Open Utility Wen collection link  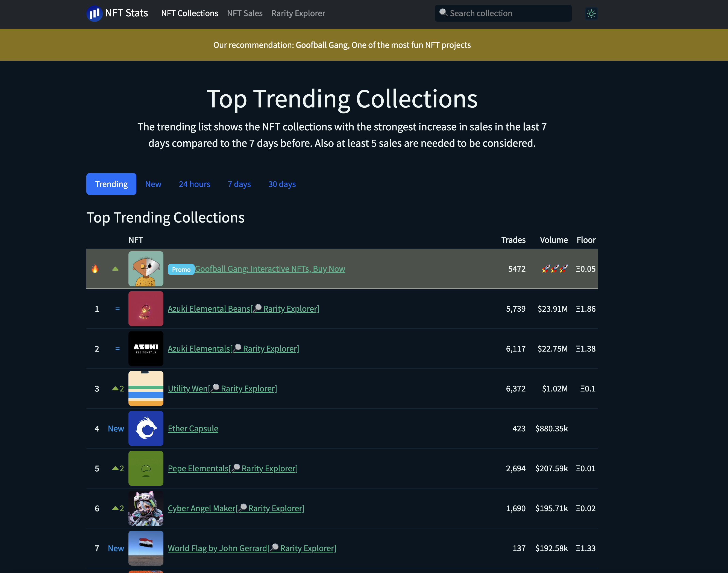tap(188, 388)
